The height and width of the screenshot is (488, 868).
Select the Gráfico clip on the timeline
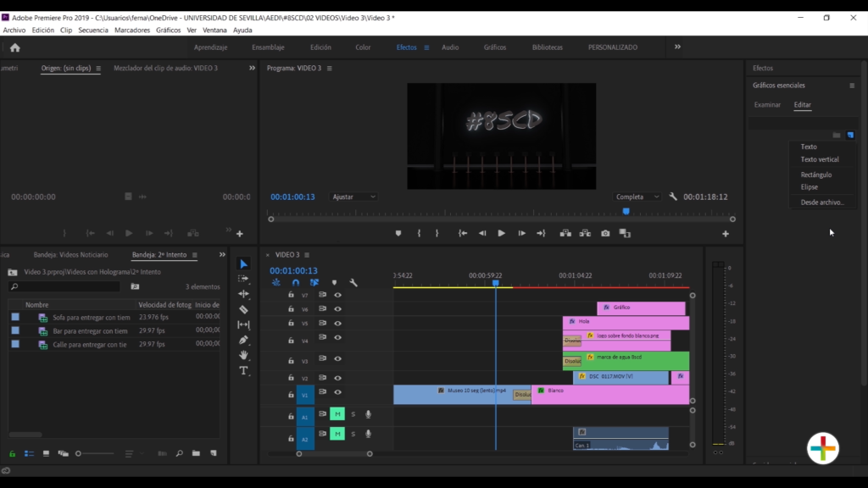(641, 308)
